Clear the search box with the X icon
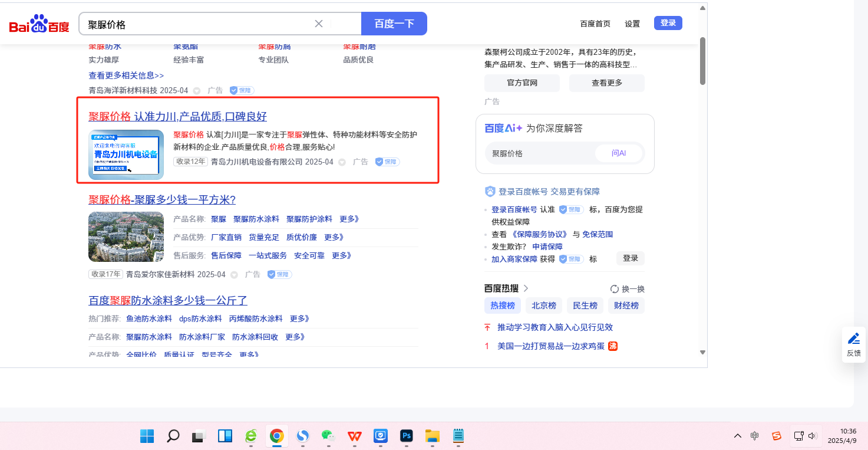Image resolution: width=868 pixels, height=450 pixels. (x=319, y=24)
